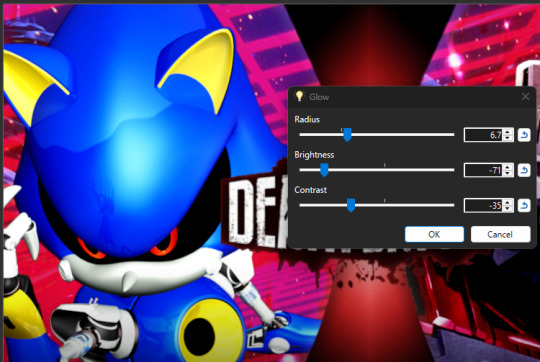The height and width of the screenshot is (362, 540).
Task: Click the Radius slider handle
Action: 347,135
